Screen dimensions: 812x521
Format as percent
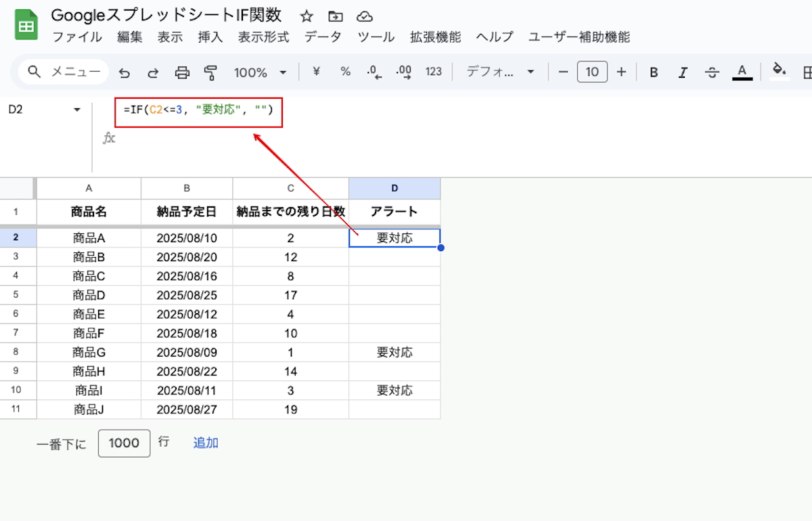345,72
